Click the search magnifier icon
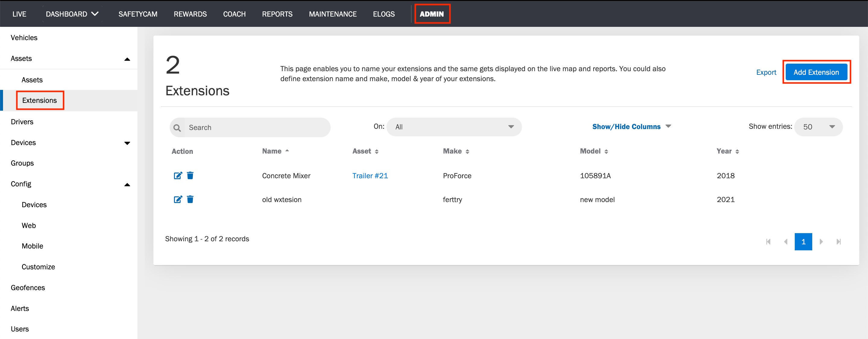 (177, 128)
